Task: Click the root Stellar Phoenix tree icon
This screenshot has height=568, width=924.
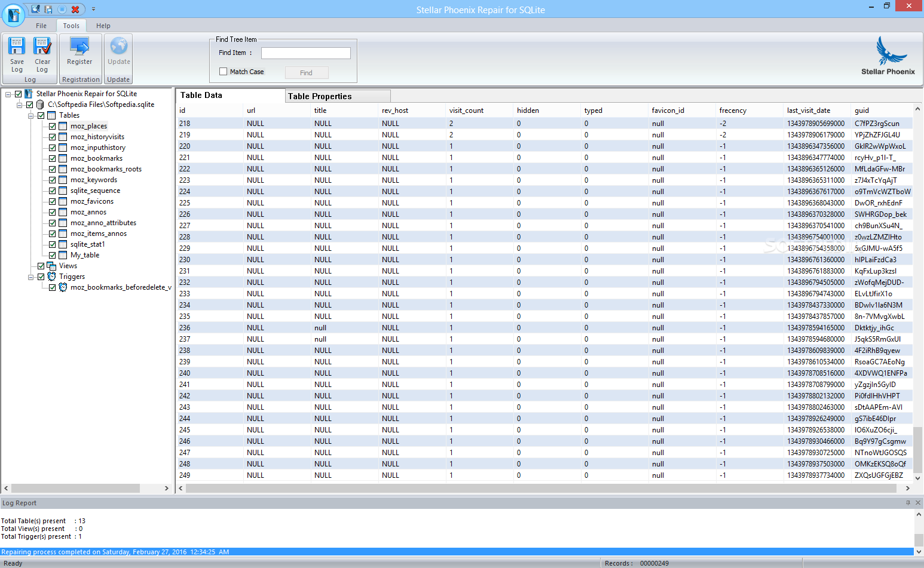Action: click(x=28, y=94)
